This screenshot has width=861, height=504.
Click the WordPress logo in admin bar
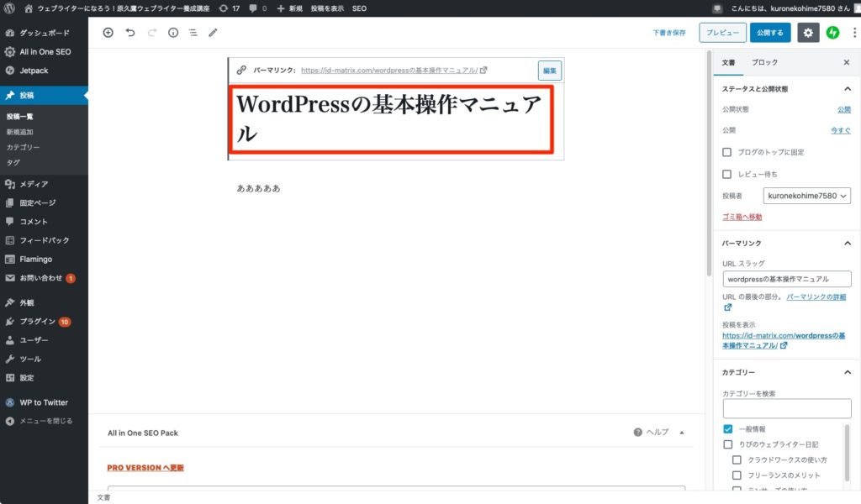(10, 8)
